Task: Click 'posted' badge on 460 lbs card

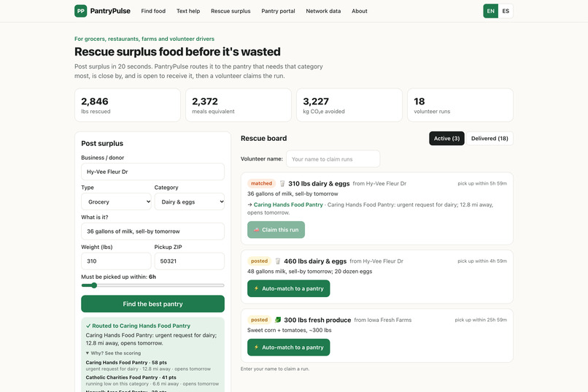Action: 259,261
